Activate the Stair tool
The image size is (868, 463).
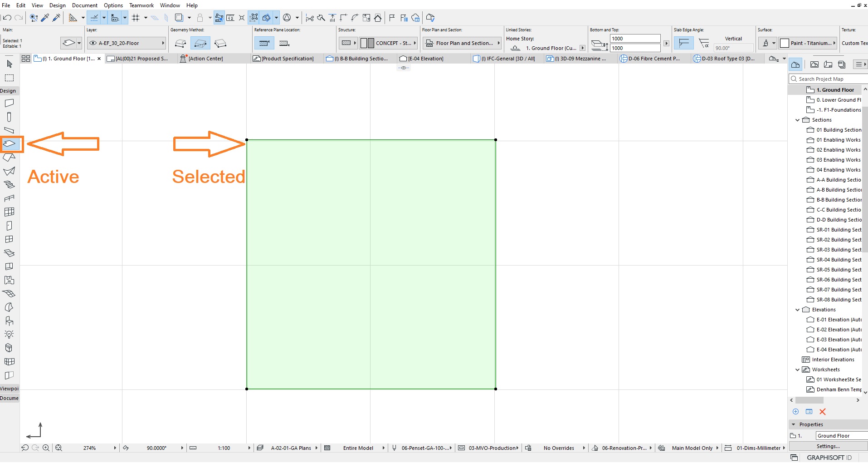[x=9, y=185]
